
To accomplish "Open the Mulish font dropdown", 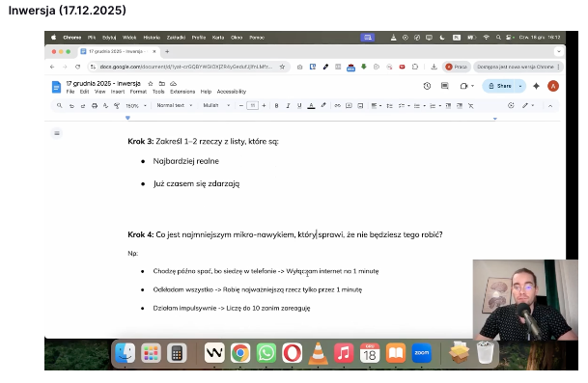I will pos(216,106).
